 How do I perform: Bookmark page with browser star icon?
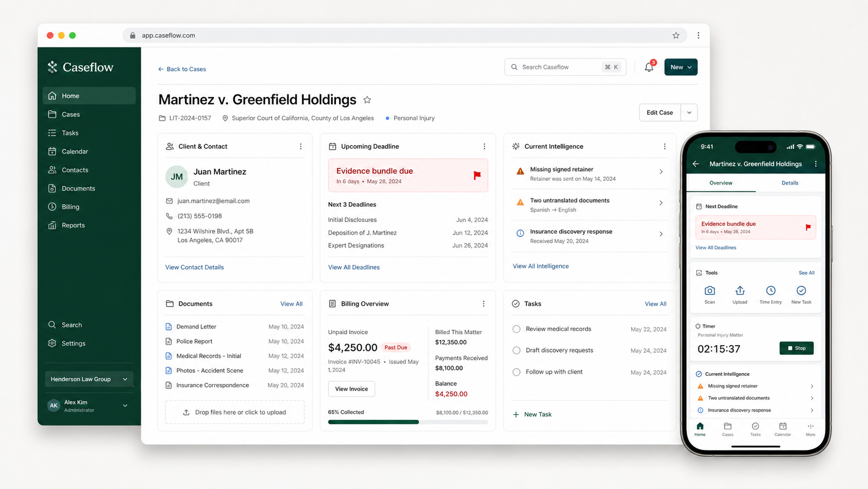point(676,35)
